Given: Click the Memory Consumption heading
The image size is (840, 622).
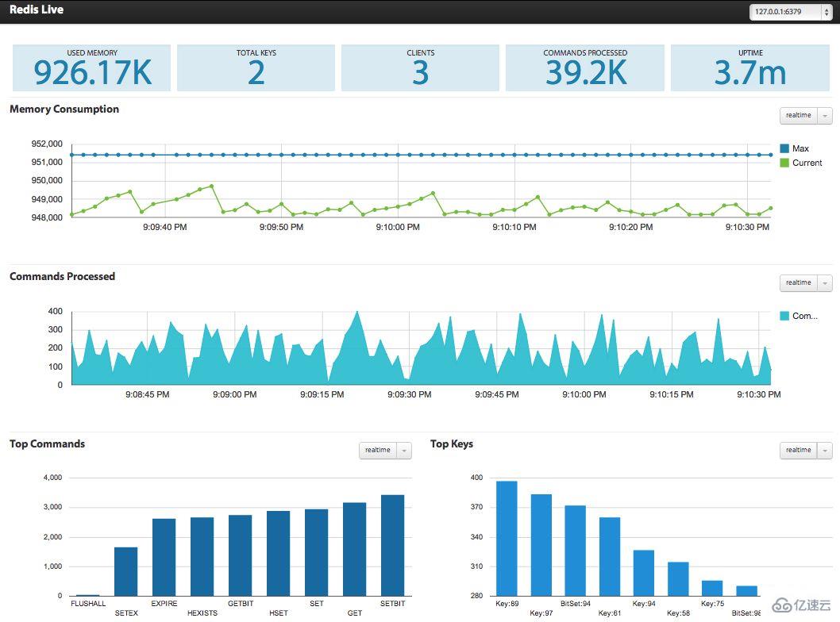Looking at the screenshot, I should pos(64,109).
